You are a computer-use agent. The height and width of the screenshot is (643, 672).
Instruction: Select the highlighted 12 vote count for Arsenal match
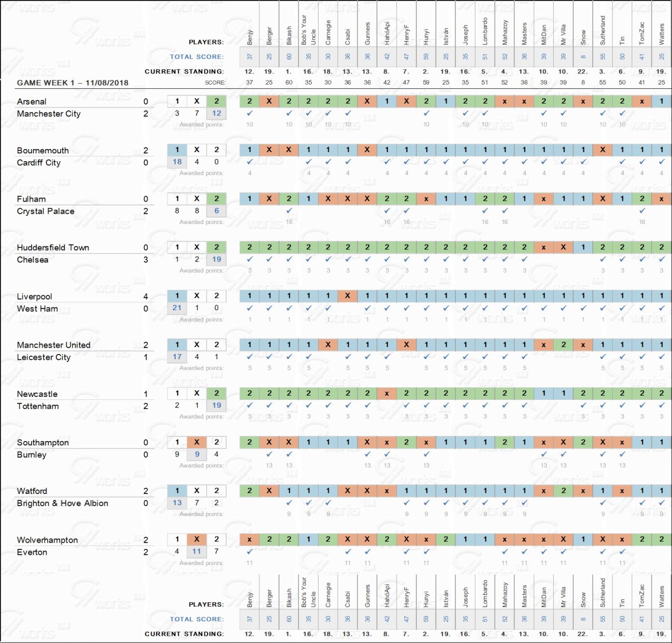tap(217, 113)
